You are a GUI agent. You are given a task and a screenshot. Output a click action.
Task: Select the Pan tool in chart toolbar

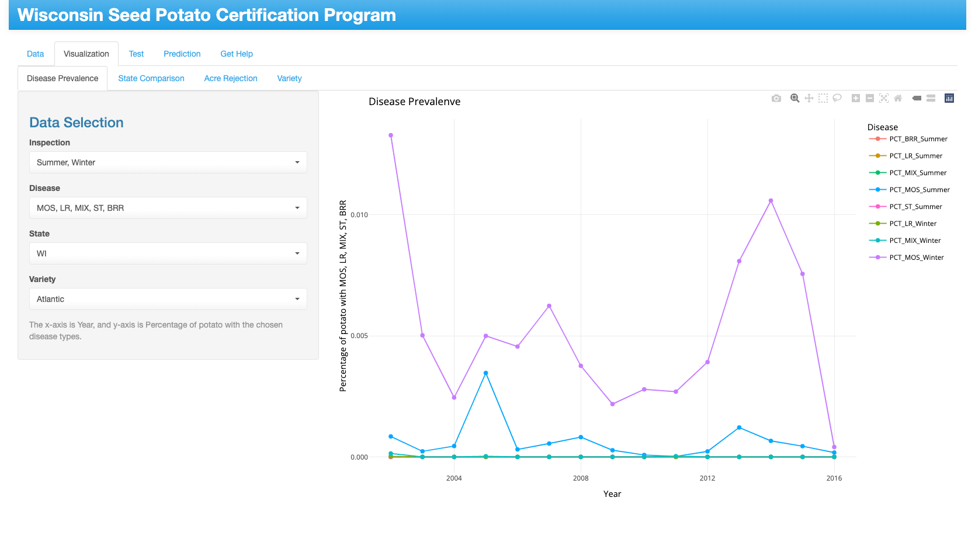(x=809, y=98)
